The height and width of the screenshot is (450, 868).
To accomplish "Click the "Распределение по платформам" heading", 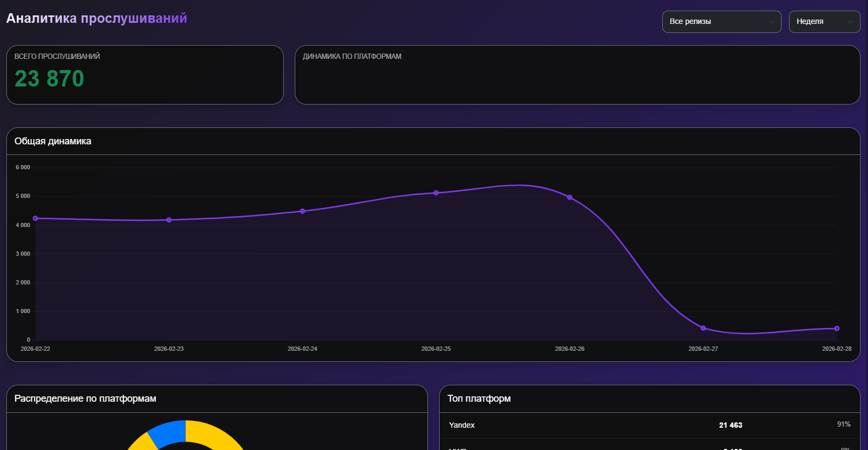I will (x=85, y=399).
